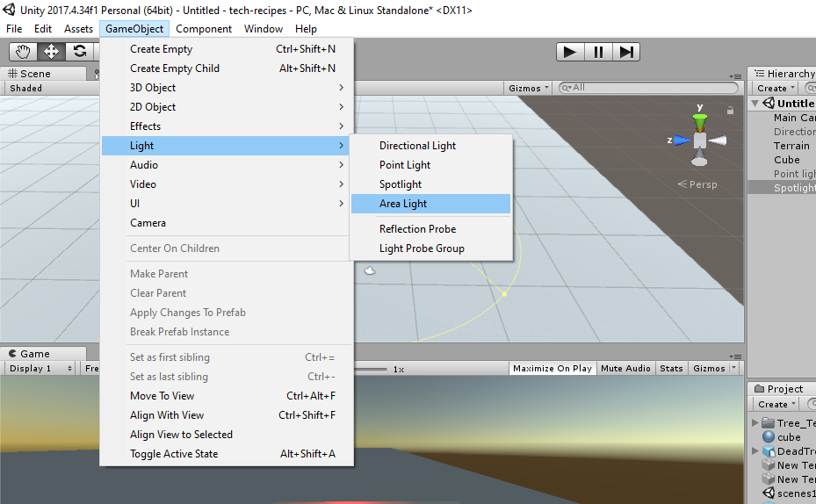Select Camera menu item
Image resolution: width=816 pixels, height=504 pixels.
coord(227,223)
